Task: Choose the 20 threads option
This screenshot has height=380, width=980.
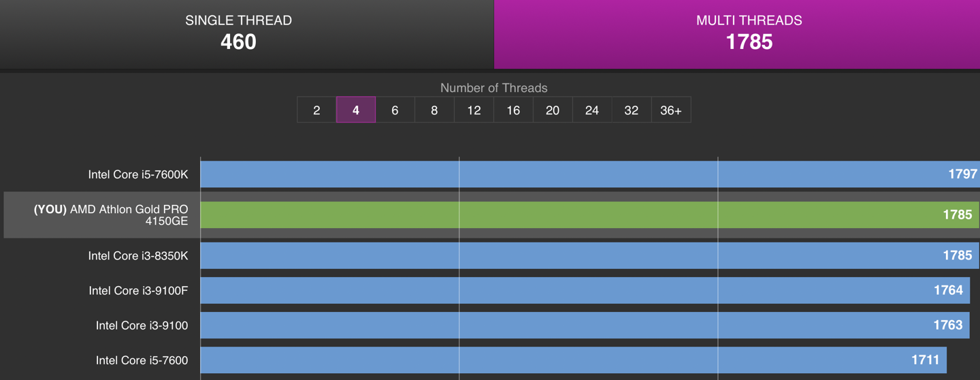Action: tap(553, 110)
